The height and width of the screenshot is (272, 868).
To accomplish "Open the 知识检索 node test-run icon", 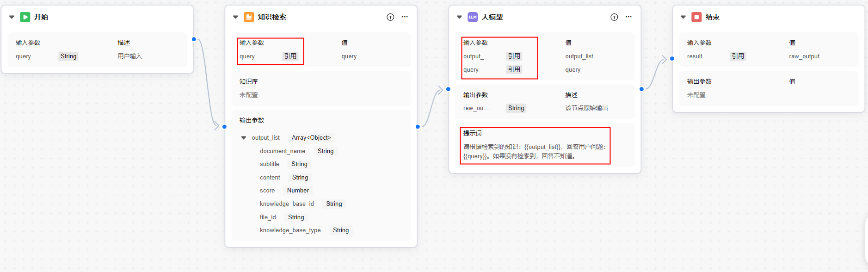I will pos(390,17).
